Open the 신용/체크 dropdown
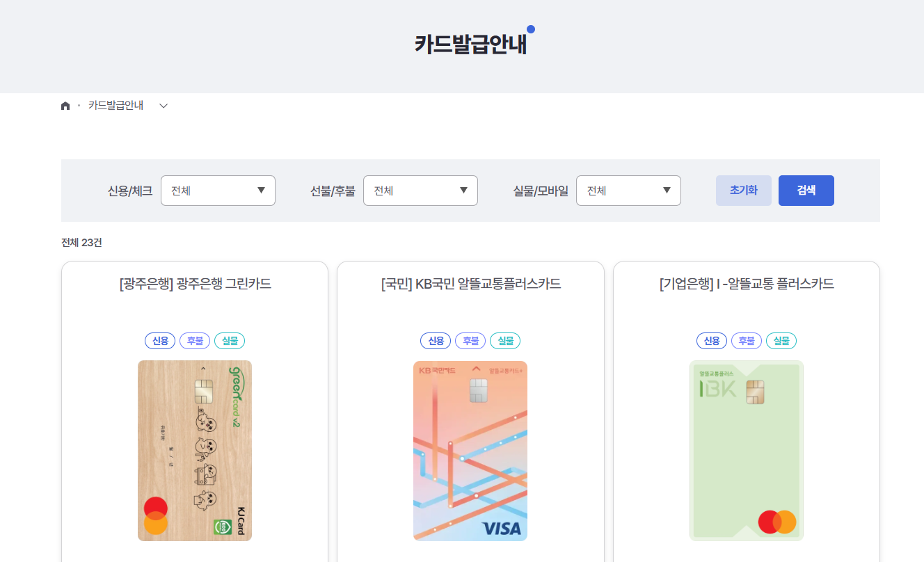Viewport: 924px width, 562px height. 218,190
